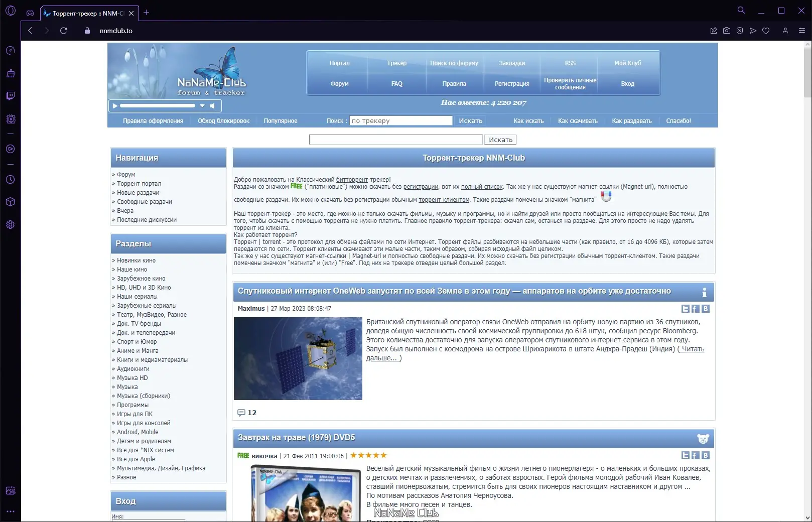Share OneWeb article on Twitter
Screen dimensions: 812x522
[x=686, y=309]
